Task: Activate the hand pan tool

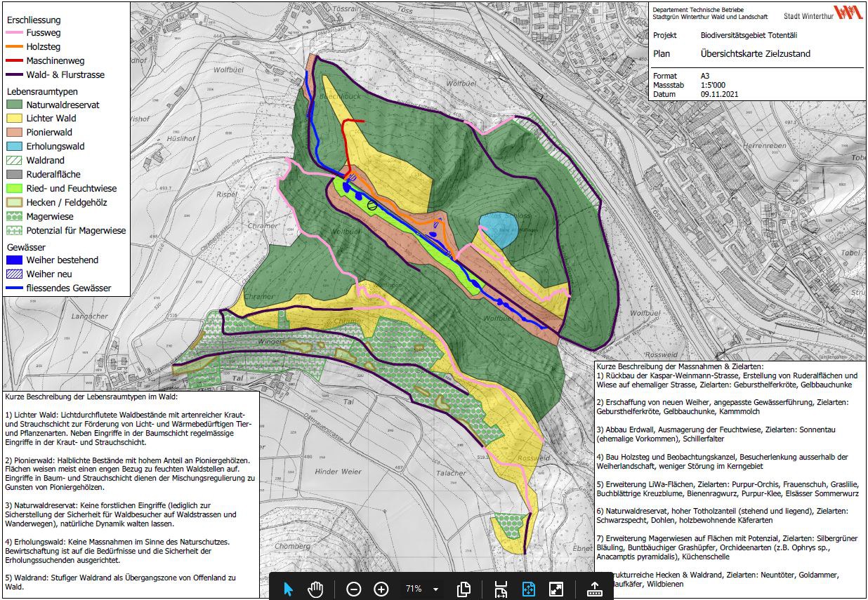Action: click(315, 589)
